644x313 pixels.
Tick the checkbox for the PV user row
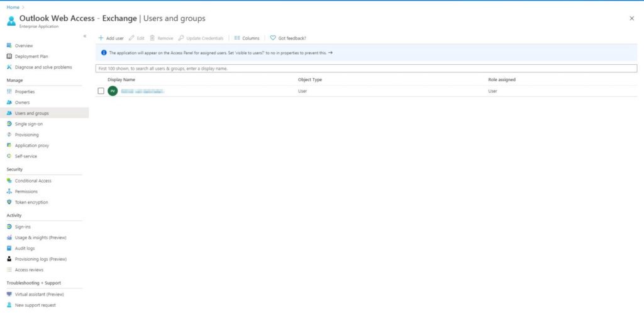(x=101, y=91)
